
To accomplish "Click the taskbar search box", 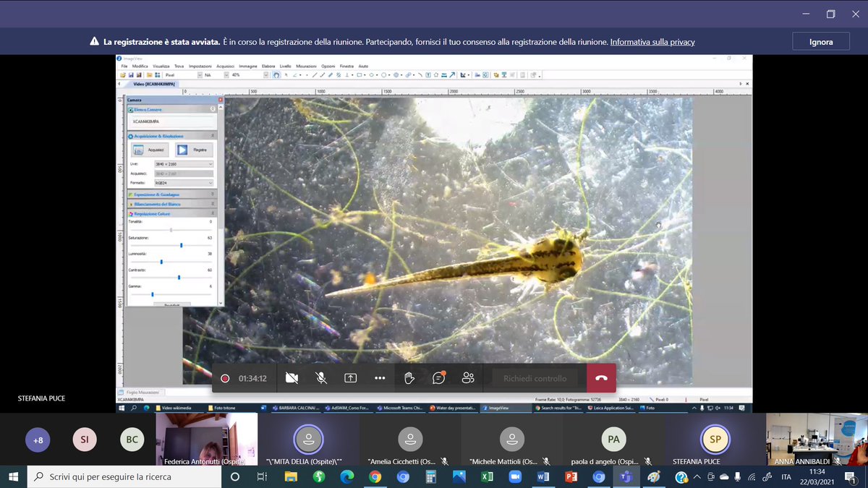I will (126, 477).
